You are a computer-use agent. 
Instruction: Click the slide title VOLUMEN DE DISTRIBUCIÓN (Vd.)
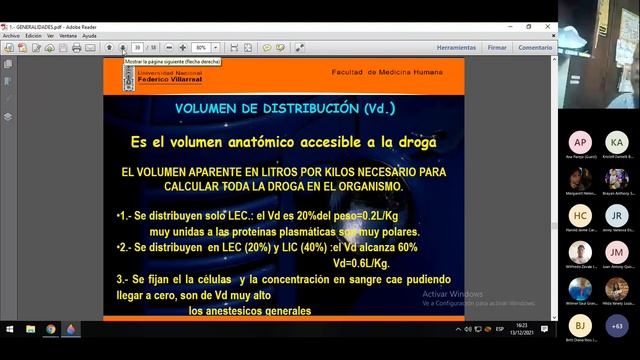pos(285,109)
